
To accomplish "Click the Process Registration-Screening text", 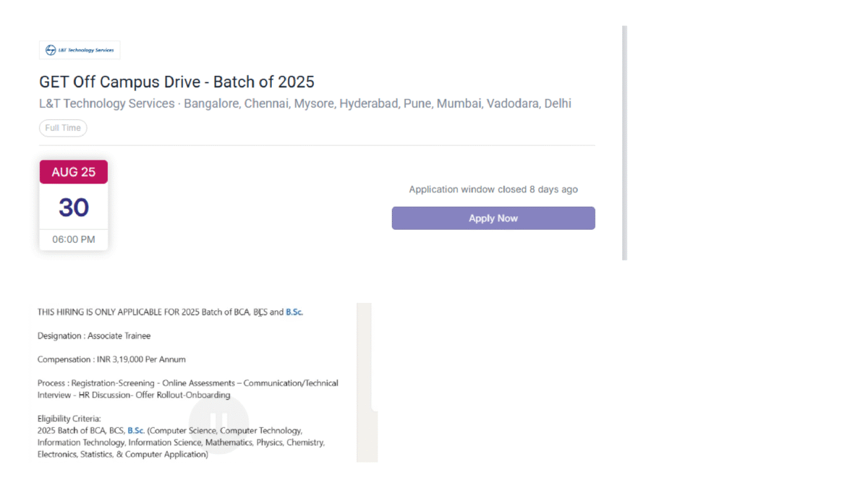I will tap(188, 389).
